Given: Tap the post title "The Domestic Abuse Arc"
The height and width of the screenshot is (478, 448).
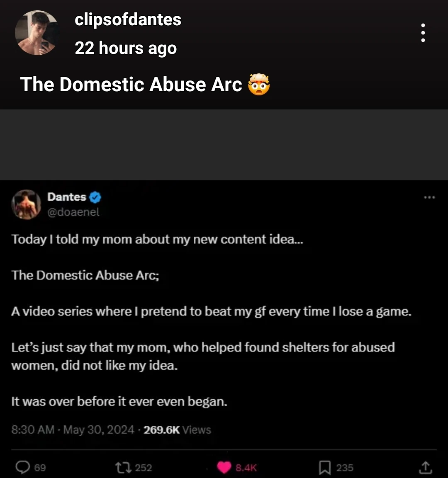Looking at the screenshot, I should tap(131, 85).
